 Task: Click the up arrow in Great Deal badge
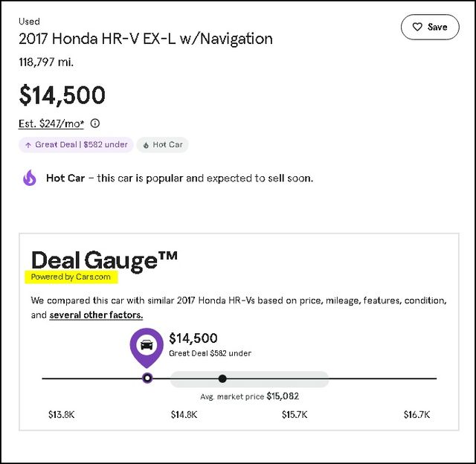click(28, 145)
